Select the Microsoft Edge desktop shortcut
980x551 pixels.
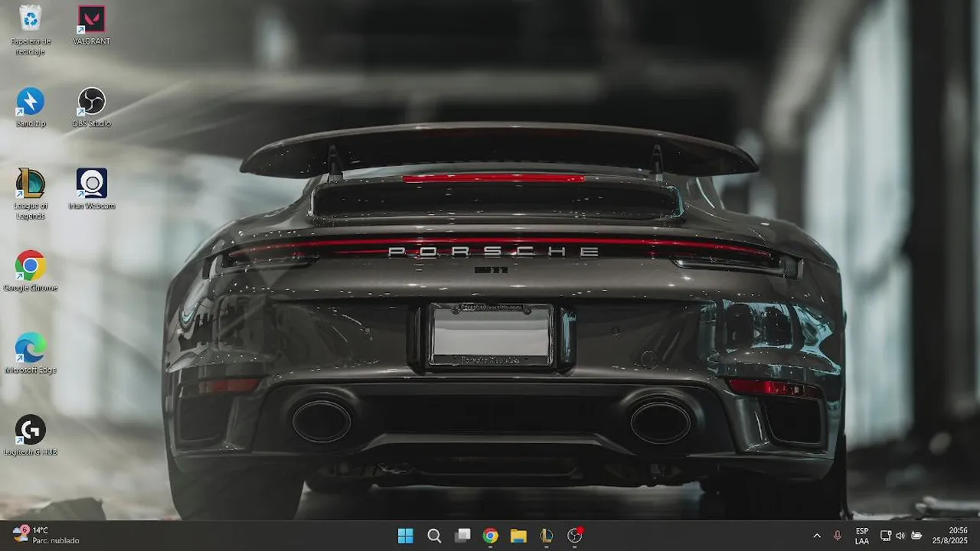(31, 354)
